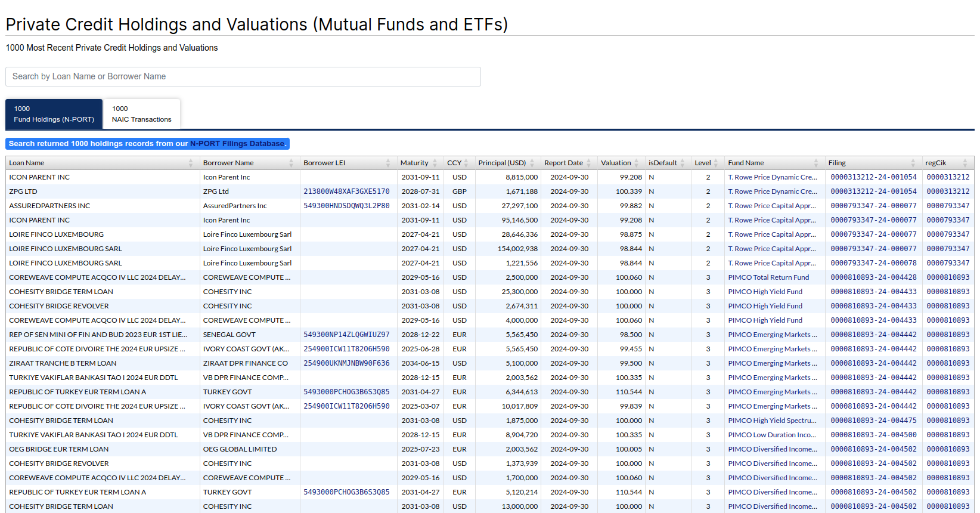This screenshot has width=980, height=513.
Task: Sort by Valuation using arrow icon
Action: [x=637, y=163]
